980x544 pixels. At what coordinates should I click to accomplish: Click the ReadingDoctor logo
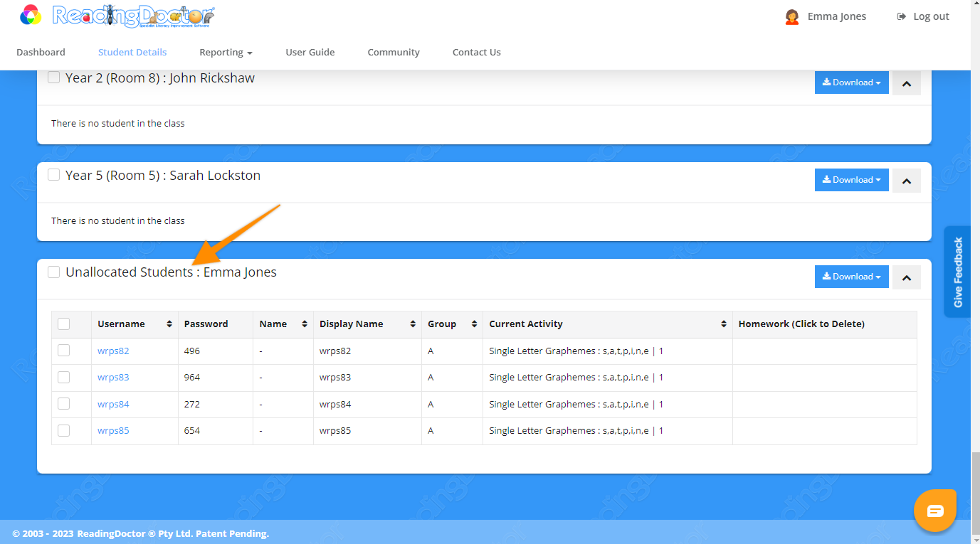[x=117, y=16]
